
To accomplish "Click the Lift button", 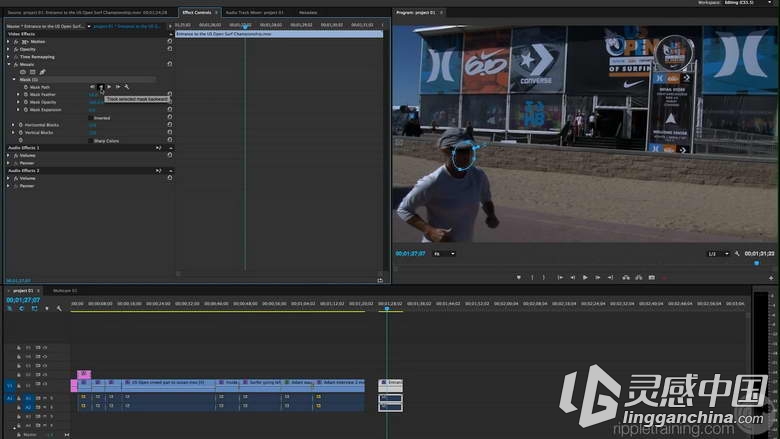I will (x=626, y=277).
